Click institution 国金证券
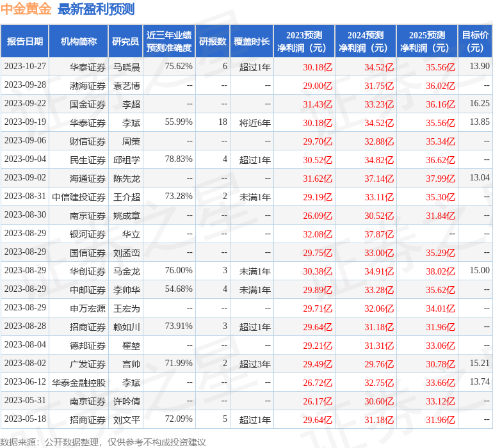Image resolution: width=493 pixels, height=448 pixels. [x=88, y=104]
